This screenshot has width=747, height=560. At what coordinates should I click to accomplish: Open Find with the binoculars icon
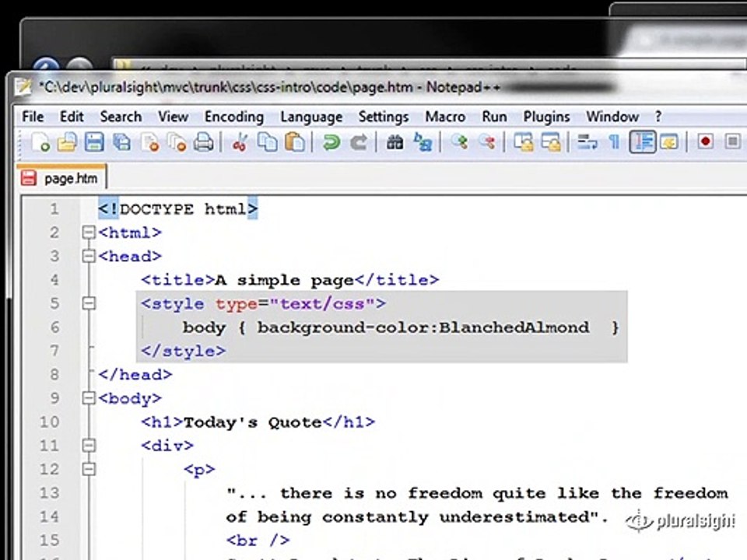(x=395, y=142)
